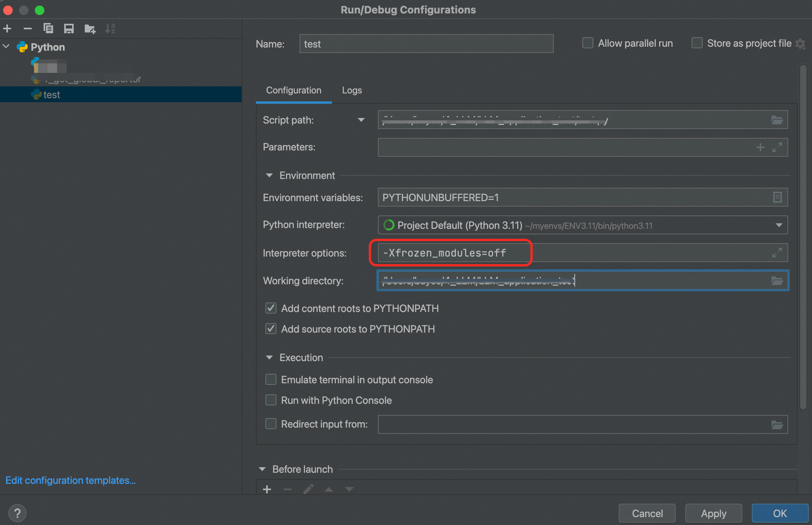Switch to the Logs tab

[352, 90]
